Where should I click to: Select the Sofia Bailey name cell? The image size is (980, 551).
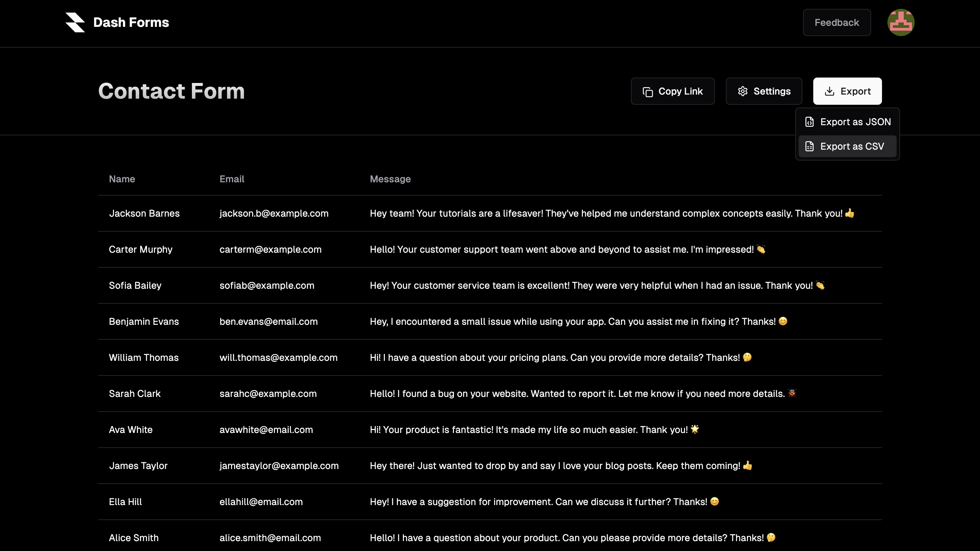click(135, 286)
